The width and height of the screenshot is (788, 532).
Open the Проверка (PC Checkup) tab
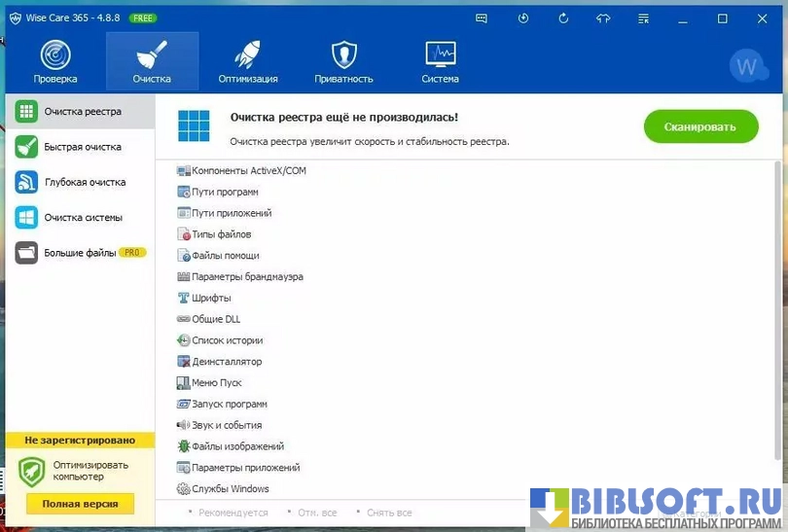coord(55,61)
